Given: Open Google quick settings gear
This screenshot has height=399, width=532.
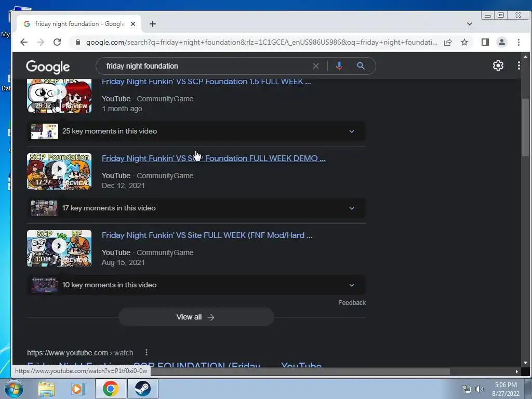Looking at the screenshot, I should [498, 65].
